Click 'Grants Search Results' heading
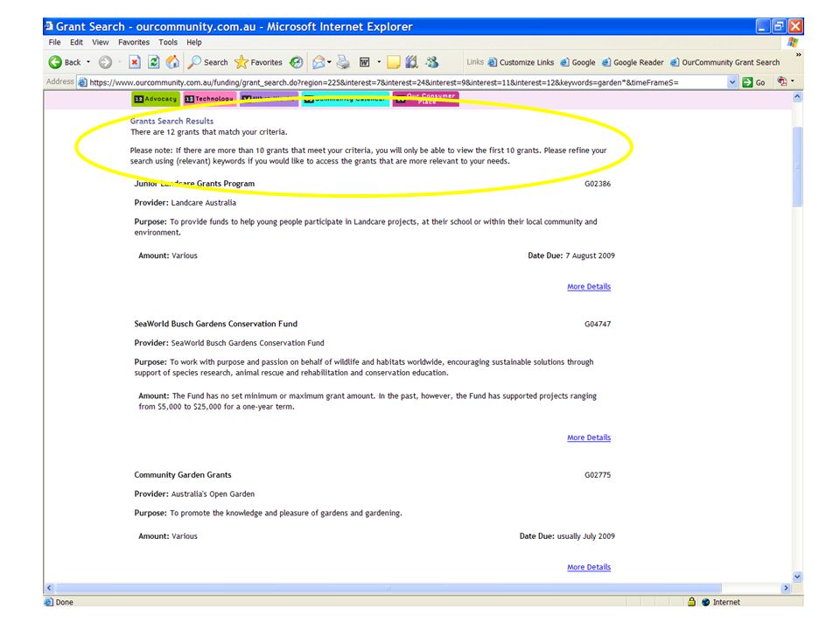Image resolution: width=840 pixels, height=630 pixels. coord(171,121)
